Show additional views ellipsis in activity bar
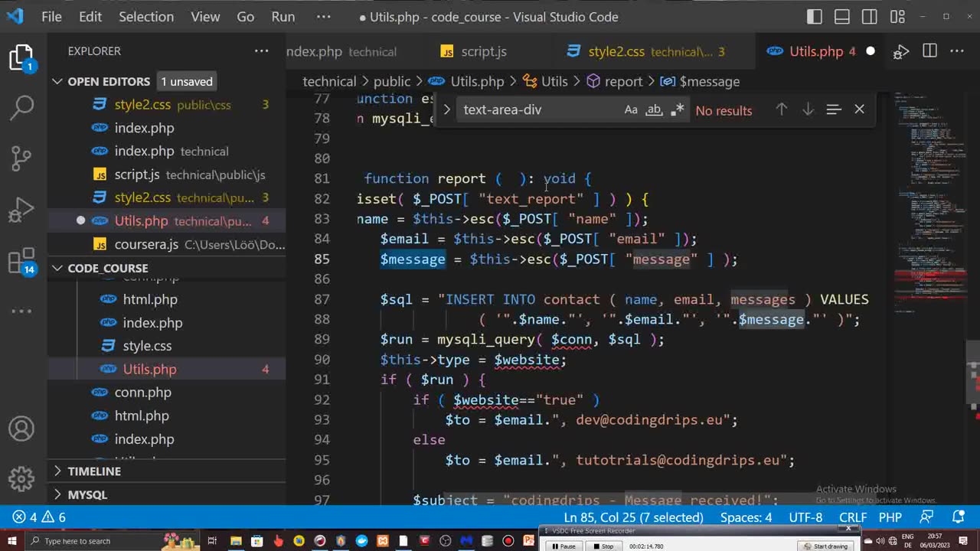The height and width of the screenshot is (551, 980). click(x=21, y=311)
